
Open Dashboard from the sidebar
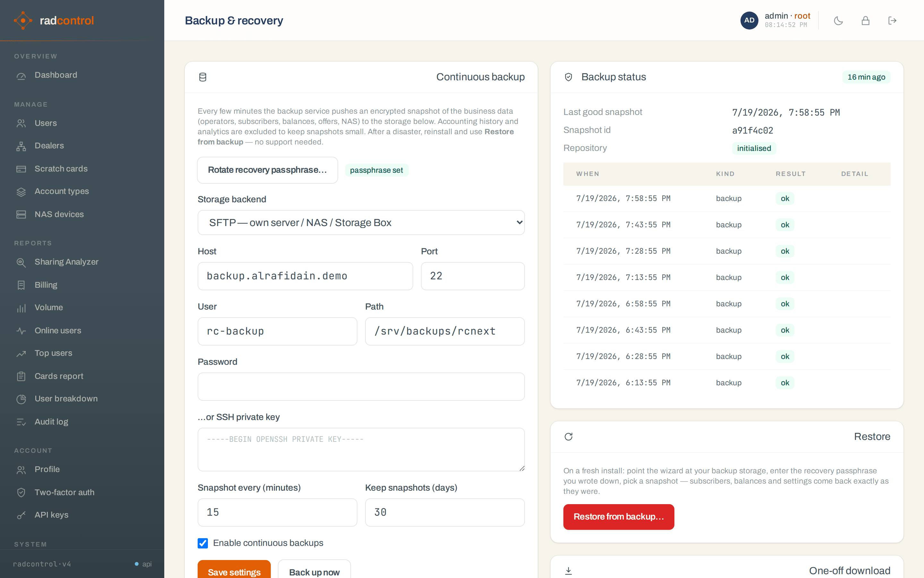pyautogui.click(x=82, y=75)
